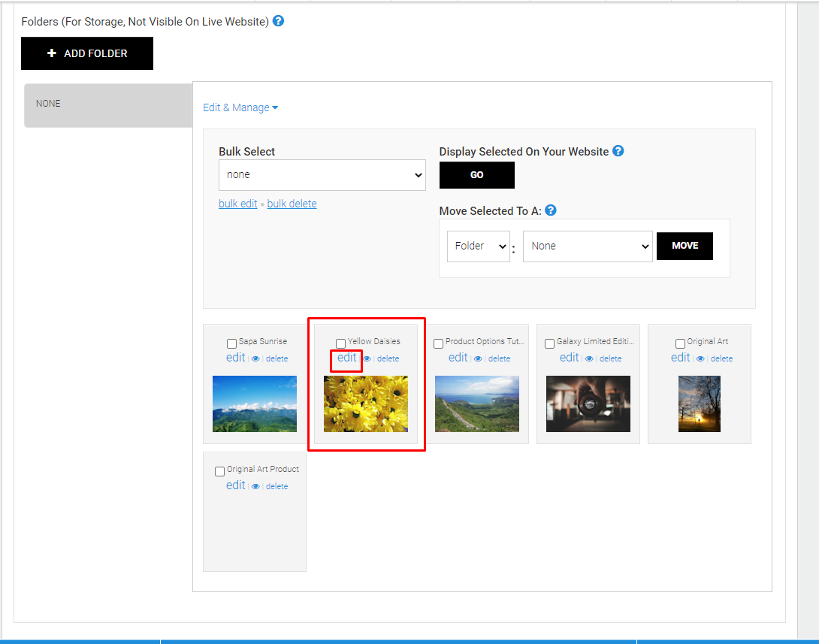Select the Galaxy Limited Edition checkbox
Viewport: 819px width, 644px height.
pyautogui.click(x=549, y=343)
